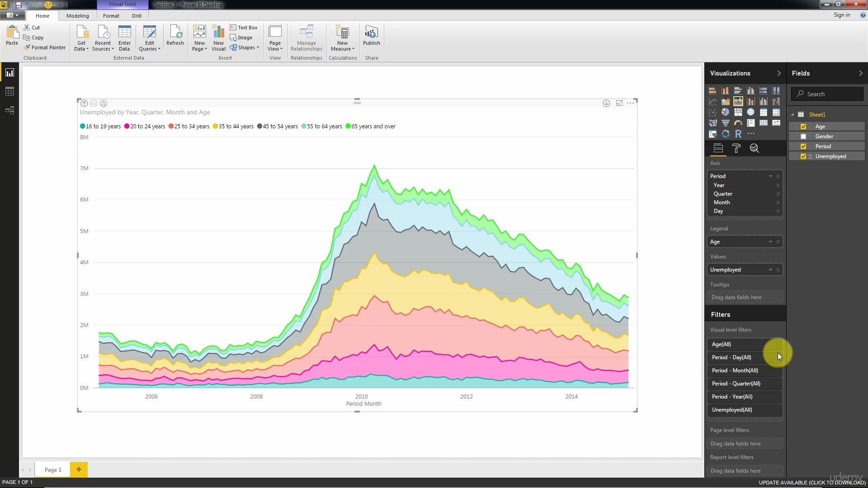
Task: Select the Map visualization
Action: [751, 112]
